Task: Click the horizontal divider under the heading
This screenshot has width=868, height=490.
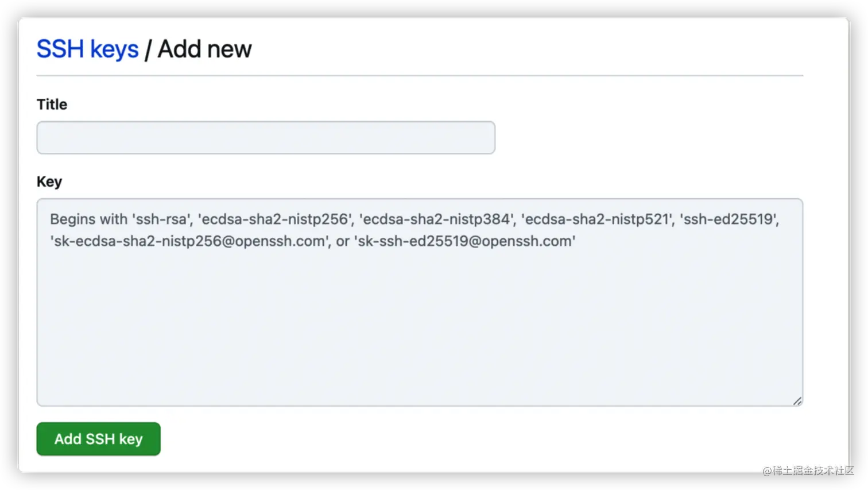Action: tap(419, 74)
